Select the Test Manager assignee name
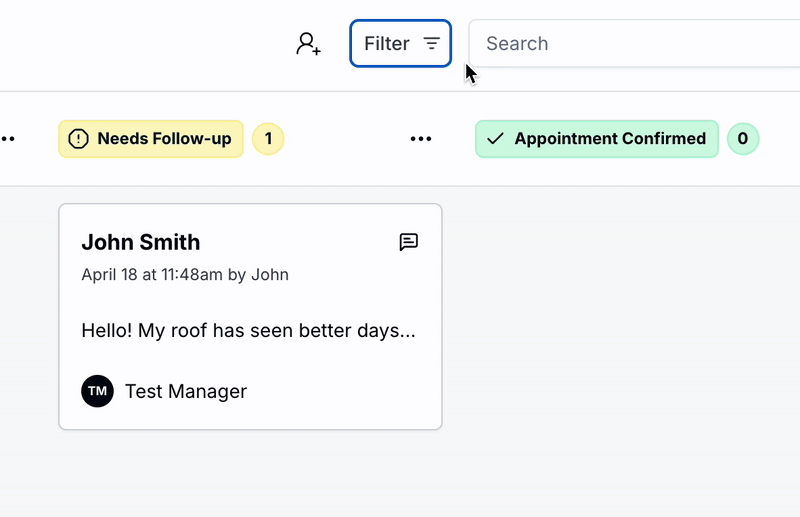This screenshot has width=800, height=517. (186, 391)
